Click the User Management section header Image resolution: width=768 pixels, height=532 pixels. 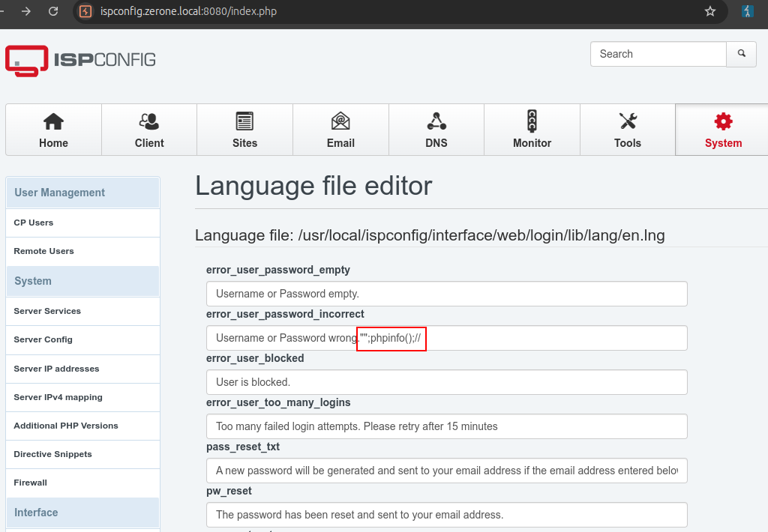pos(82,193)
